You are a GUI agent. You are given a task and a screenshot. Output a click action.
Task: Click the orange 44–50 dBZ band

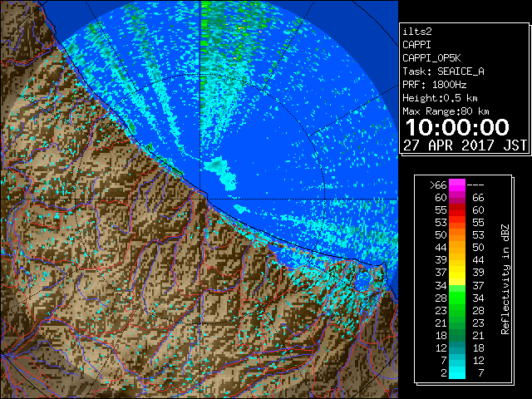coord(457,248)
